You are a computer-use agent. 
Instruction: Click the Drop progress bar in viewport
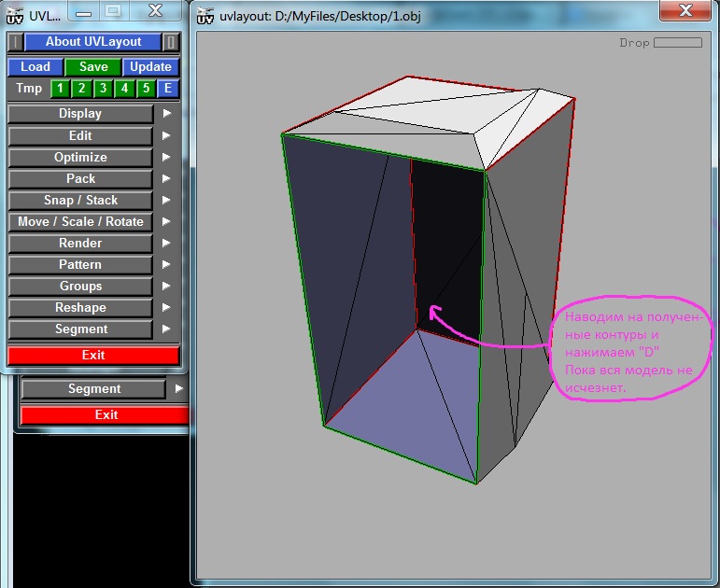(677, 43)
